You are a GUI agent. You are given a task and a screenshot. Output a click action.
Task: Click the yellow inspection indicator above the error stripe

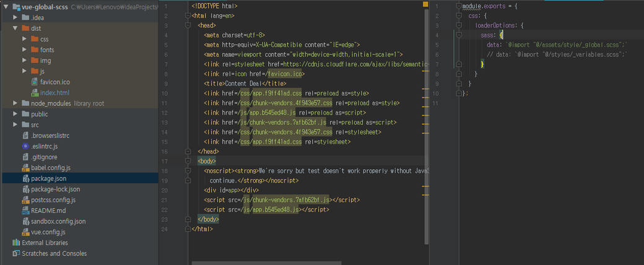425,4
